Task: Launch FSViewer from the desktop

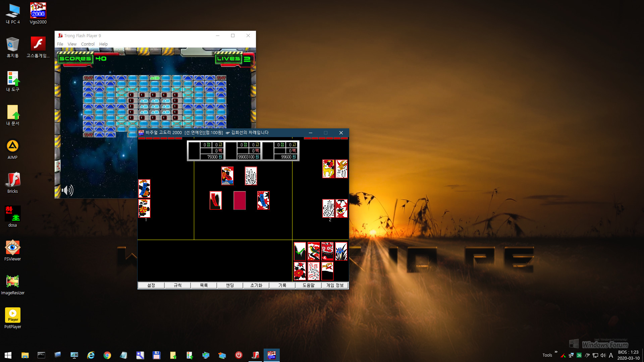Action: (13, 251)
